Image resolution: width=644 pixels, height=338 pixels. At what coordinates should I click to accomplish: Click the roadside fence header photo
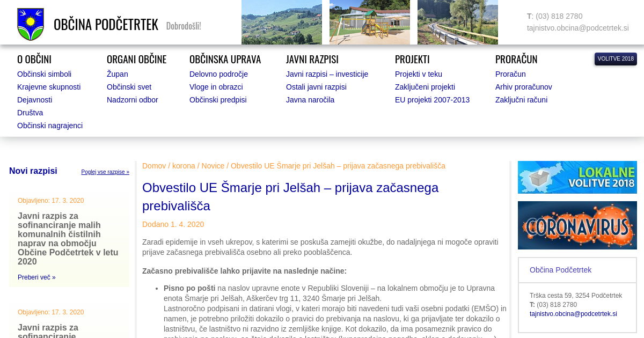457,22
